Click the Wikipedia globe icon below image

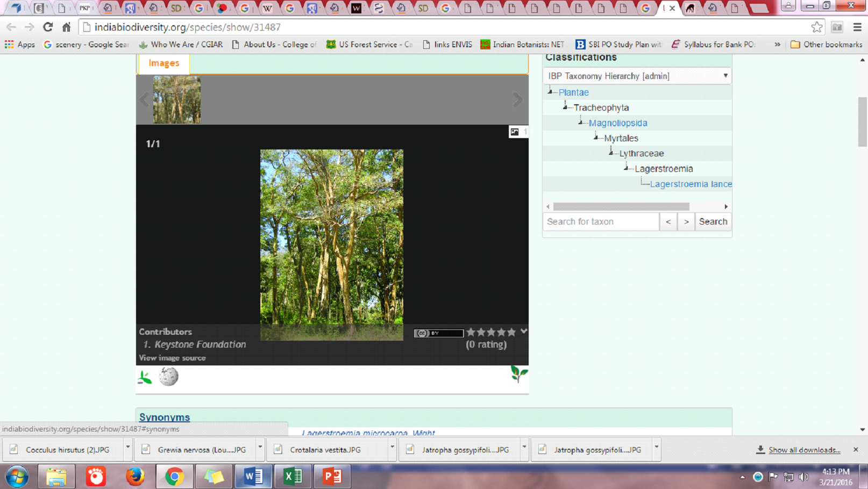pyautogui.click(x=168, y=377)
